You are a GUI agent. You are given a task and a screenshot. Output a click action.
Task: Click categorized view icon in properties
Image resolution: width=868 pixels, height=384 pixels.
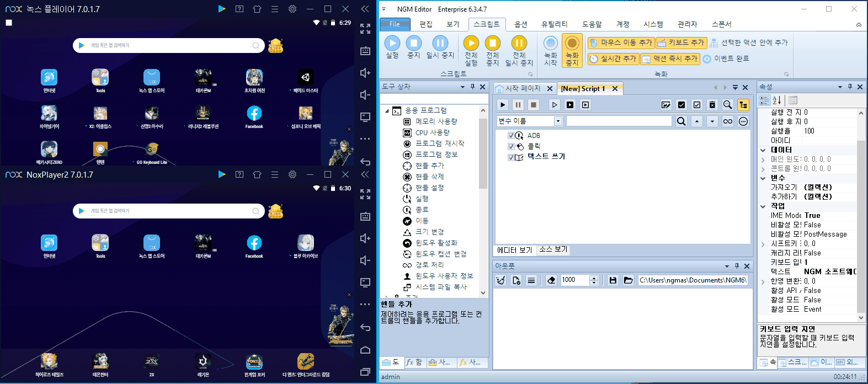[x=764, y=100]
